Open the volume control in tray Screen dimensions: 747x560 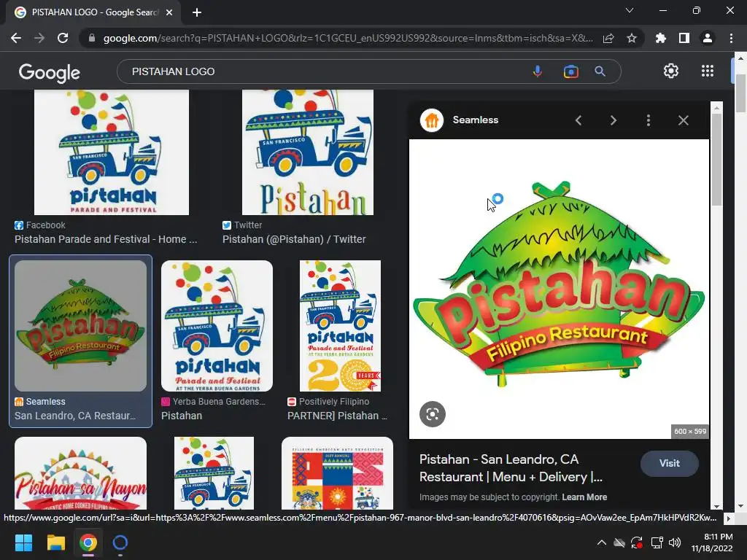(x=675, y=542)
